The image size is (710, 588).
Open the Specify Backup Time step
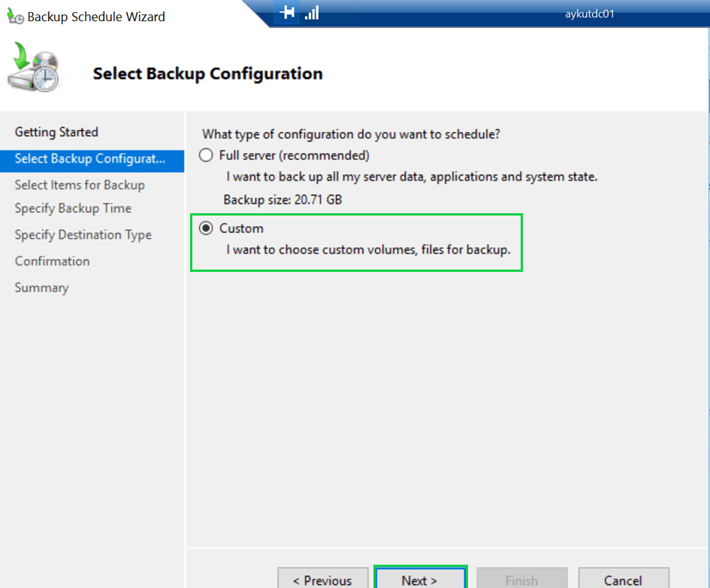tap(73, 208)
